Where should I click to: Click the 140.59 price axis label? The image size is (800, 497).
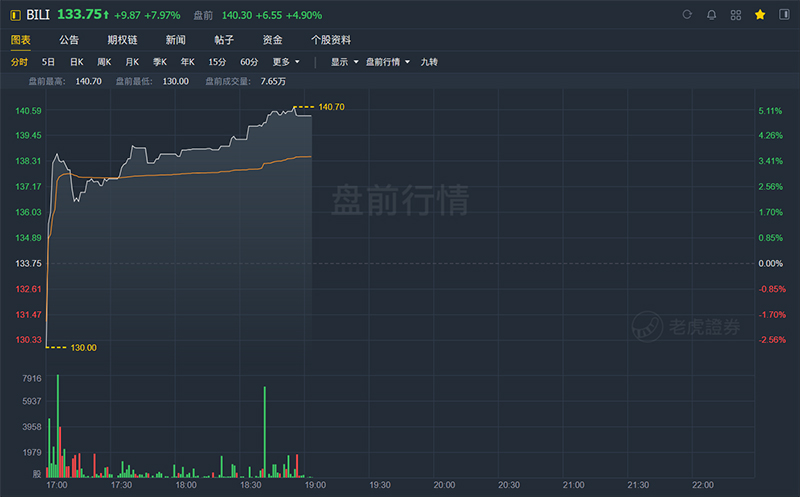[28, 111]
